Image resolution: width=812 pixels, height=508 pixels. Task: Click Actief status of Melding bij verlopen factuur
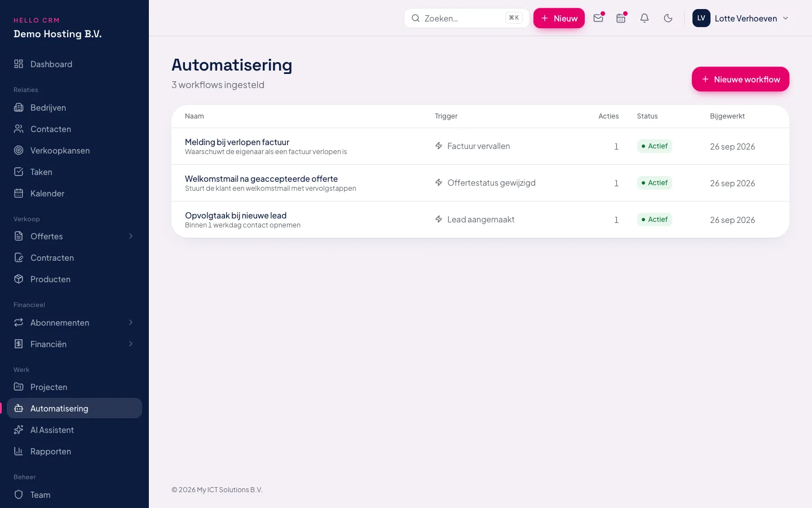click(x=654, y=146)
